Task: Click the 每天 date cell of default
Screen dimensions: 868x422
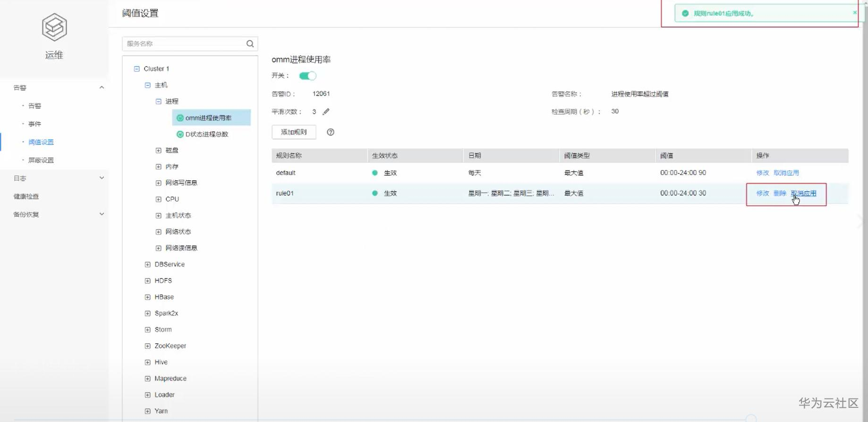Action: click(475, 173)
